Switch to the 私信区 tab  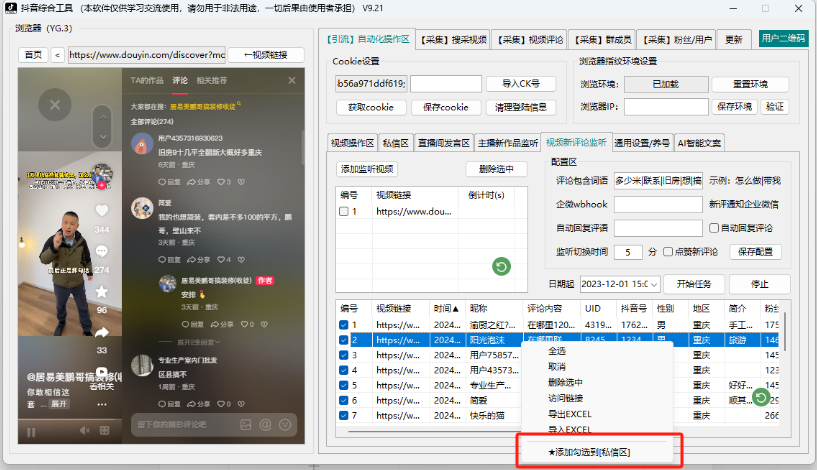[x=395, y=143]
